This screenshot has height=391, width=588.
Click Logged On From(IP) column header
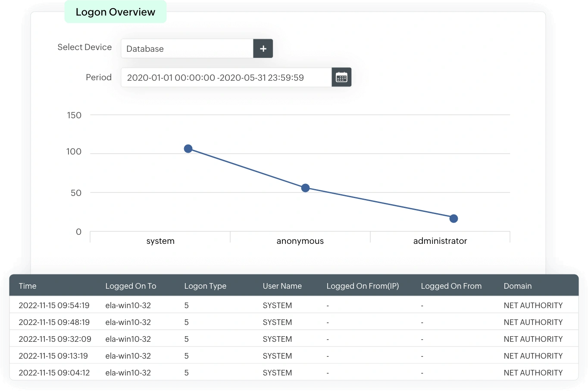(x=363, y=286)
